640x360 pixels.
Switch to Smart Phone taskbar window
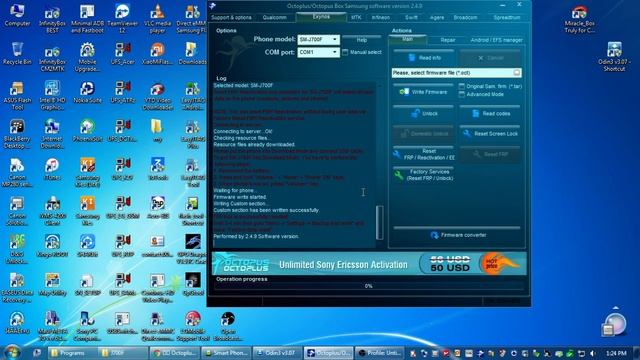tap(227, 353)
